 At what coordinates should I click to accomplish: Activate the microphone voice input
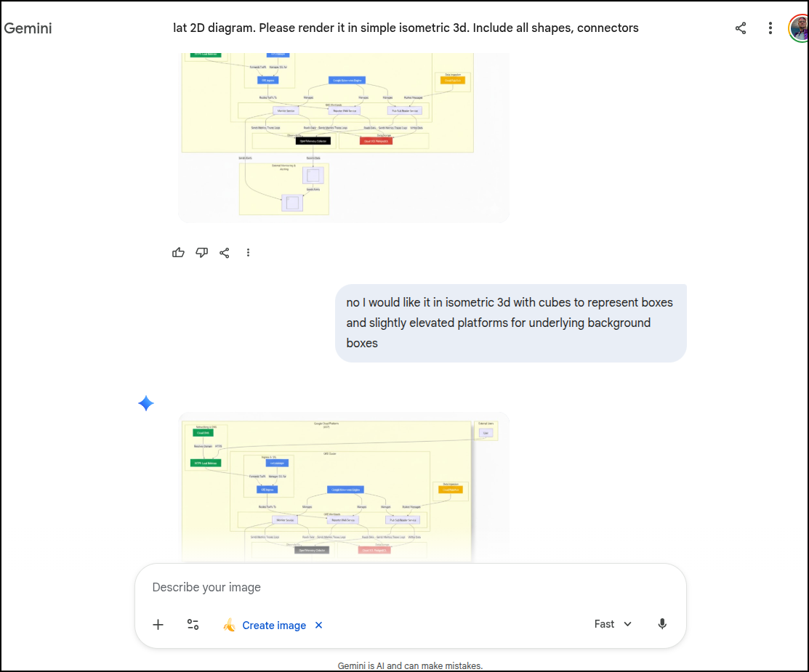[662, 624]
